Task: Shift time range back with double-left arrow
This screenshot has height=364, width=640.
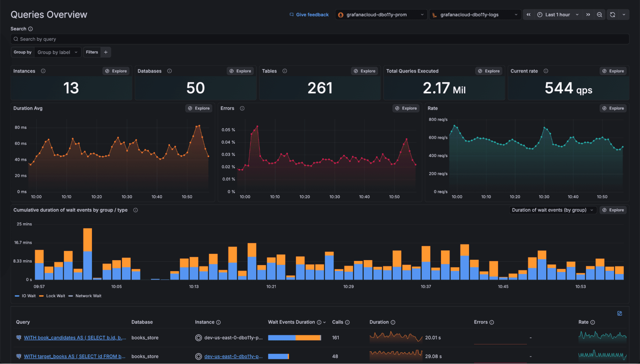Action: [x=528, y=14]
